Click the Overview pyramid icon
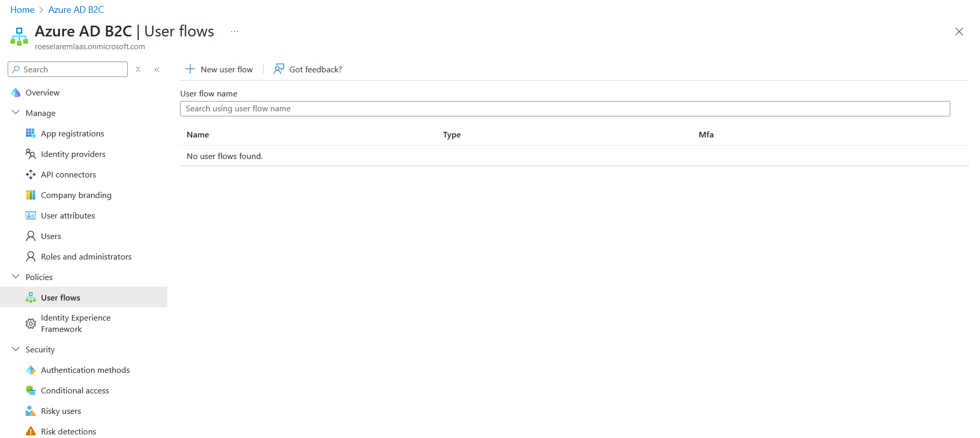The height and width of the screenshot is (438, 980). 16,92
